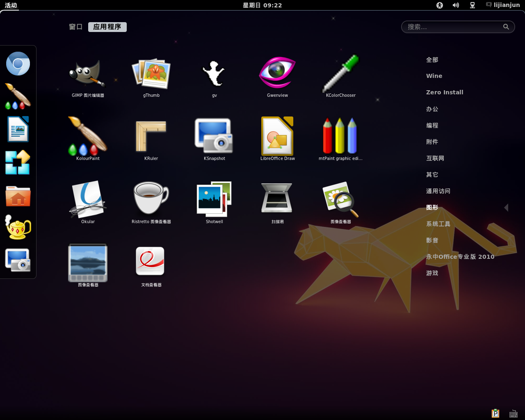This screenshot has width=525, height=420.
Task: Select the Wine category
Action: [434, 76]
